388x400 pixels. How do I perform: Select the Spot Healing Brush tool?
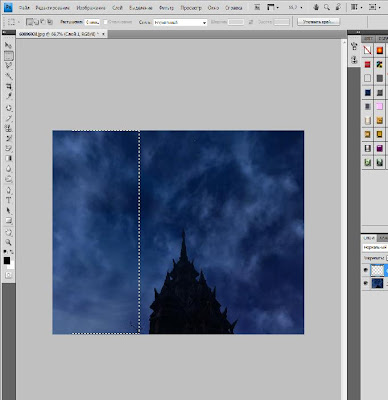(x=9, y=108)
